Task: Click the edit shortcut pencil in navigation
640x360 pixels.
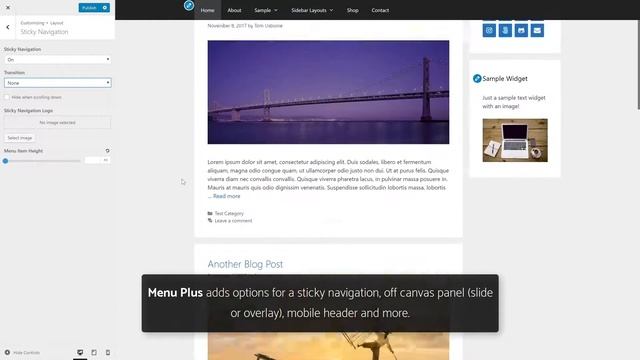Action: [x=189, y=5]
